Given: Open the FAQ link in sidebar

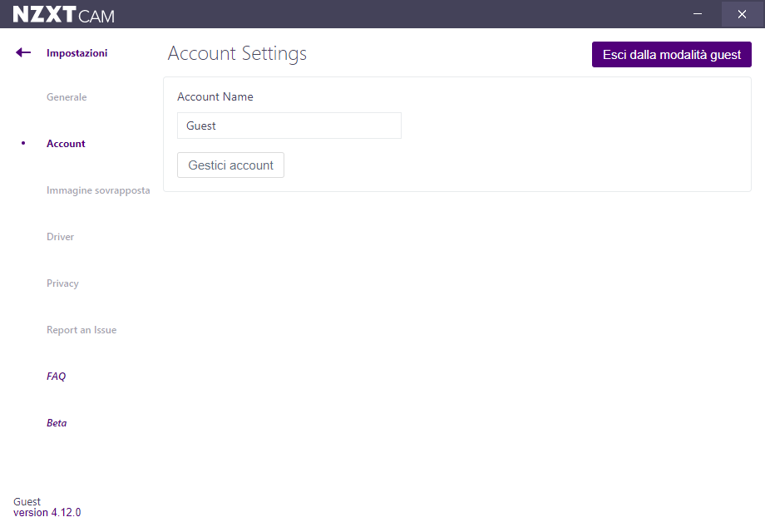Looking at the screenshot, I should 56,377.
